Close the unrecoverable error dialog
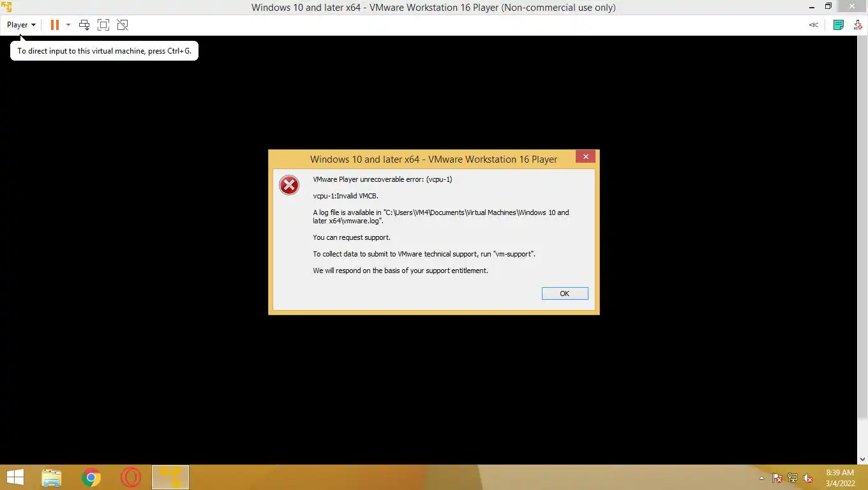The height and width of the screenshot is (490, 868). pos(585,156)
